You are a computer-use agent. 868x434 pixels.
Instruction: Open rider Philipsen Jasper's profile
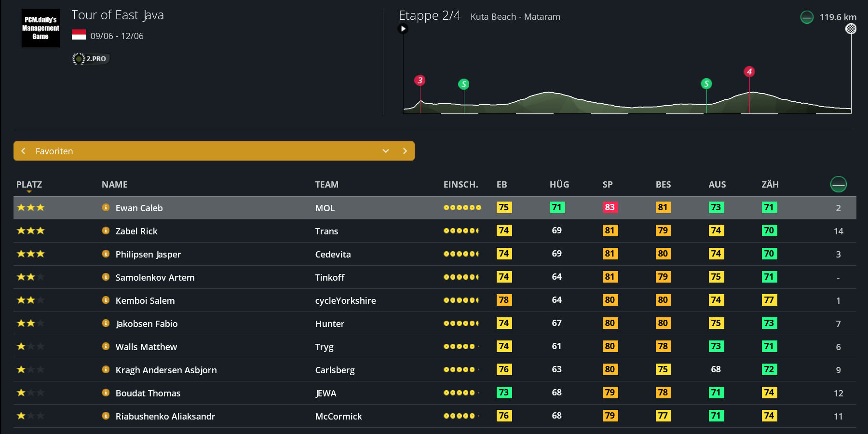click(148, 254)
